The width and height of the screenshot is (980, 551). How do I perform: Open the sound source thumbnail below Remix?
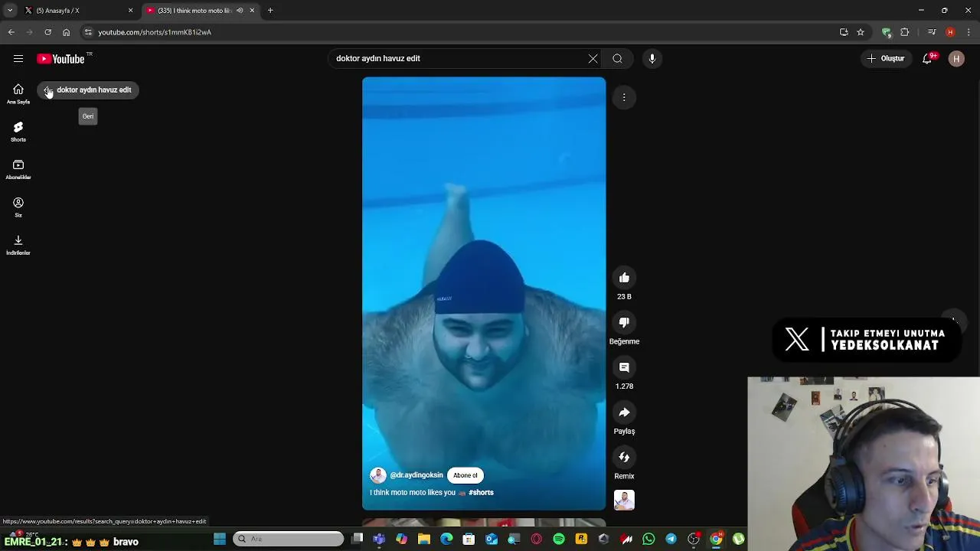pyautogui.click(x=624, y=500)
